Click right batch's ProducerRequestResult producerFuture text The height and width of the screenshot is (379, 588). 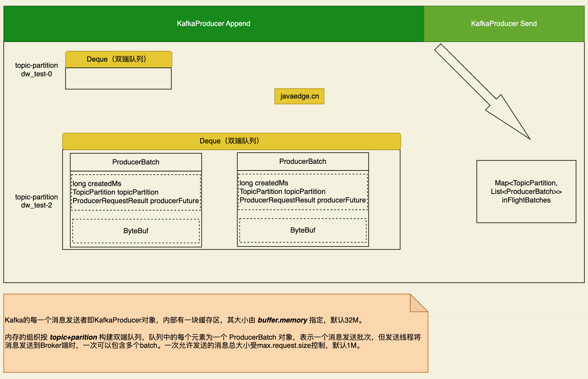(303, 200)
